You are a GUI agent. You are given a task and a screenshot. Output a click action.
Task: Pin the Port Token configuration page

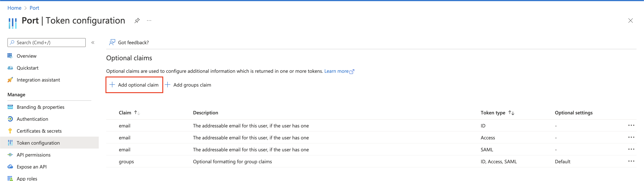(137, 21)
